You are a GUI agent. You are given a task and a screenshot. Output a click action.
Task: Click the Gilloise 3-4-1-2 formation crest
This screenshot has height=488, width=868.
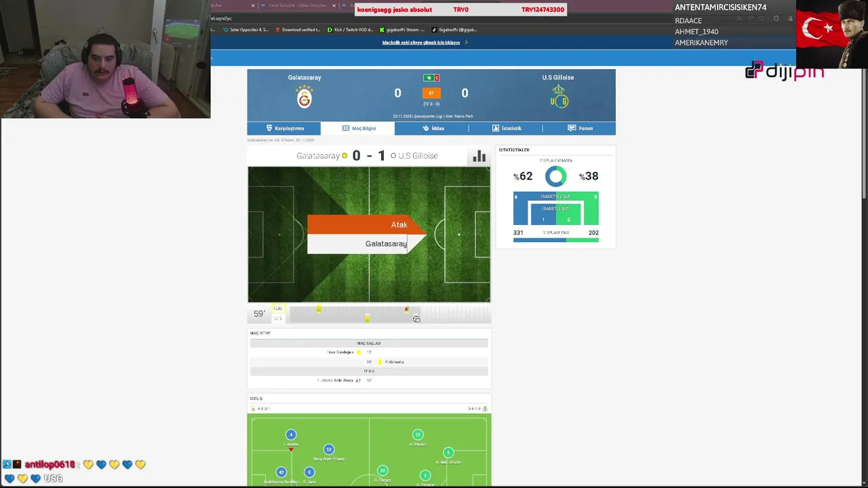click(485, 409)
